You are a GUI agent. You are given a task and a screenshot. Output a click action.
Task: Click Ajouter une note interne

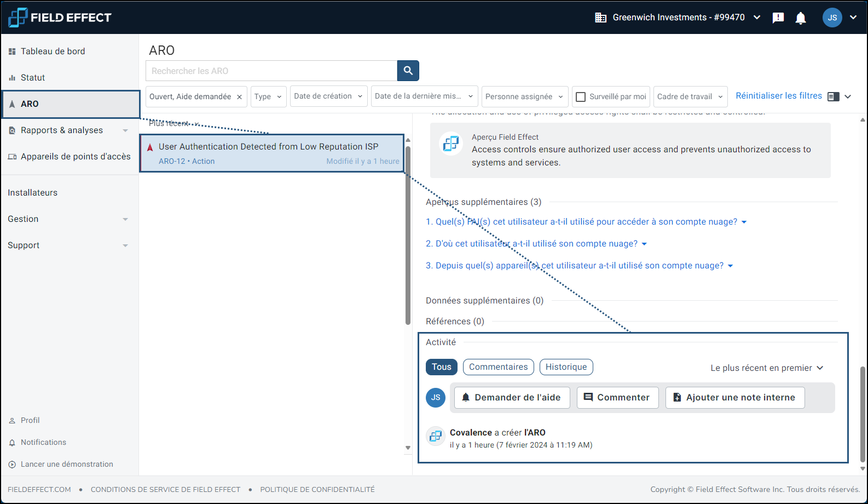pos(735,398)
